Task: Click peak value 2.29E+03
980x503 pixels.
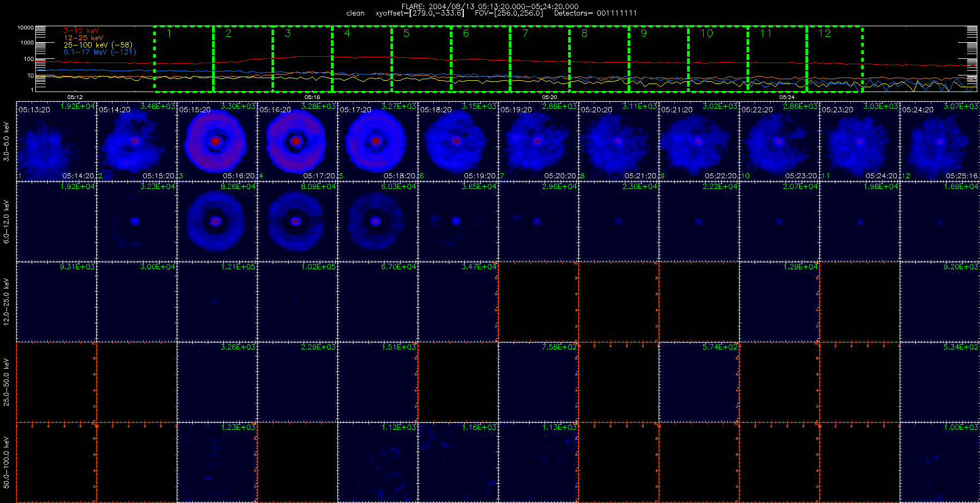Action: click(319, 347)
